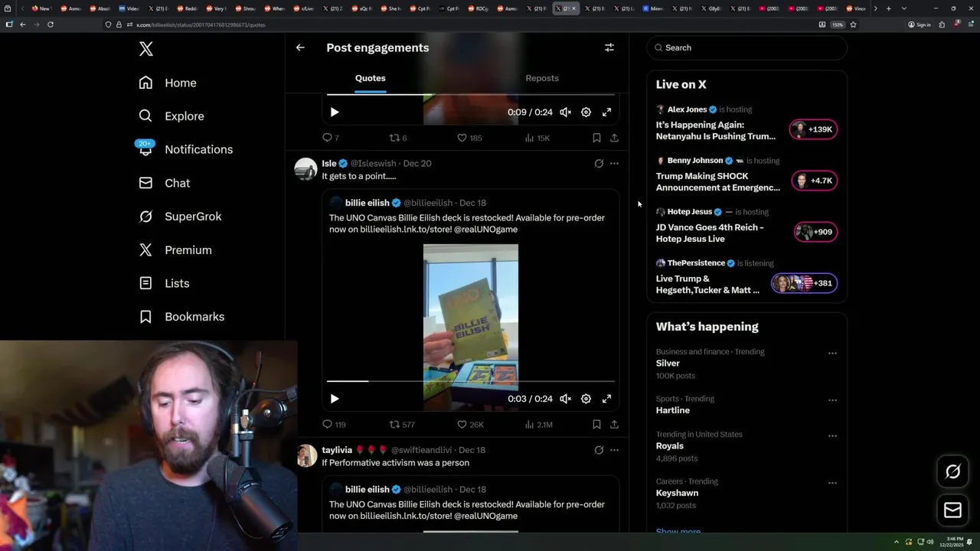
Task: Seek the 0:03 video progress bar
Action: 471,381
